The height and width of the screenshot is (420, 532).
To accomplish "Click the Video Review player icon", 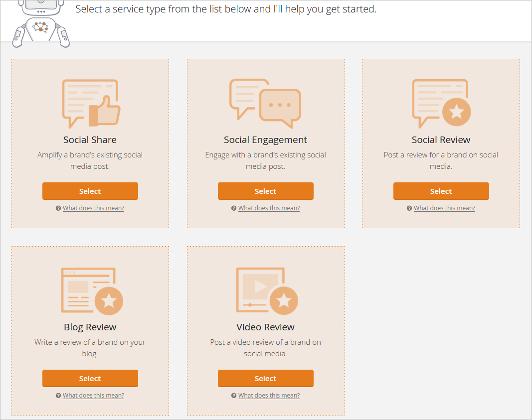I will point(267,291).
